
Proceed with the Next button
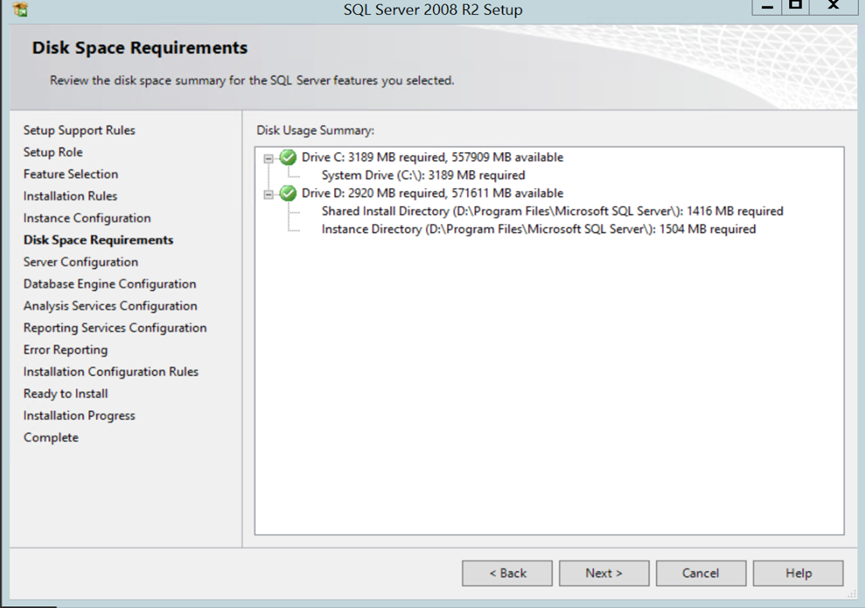click(x=604, y=573)
